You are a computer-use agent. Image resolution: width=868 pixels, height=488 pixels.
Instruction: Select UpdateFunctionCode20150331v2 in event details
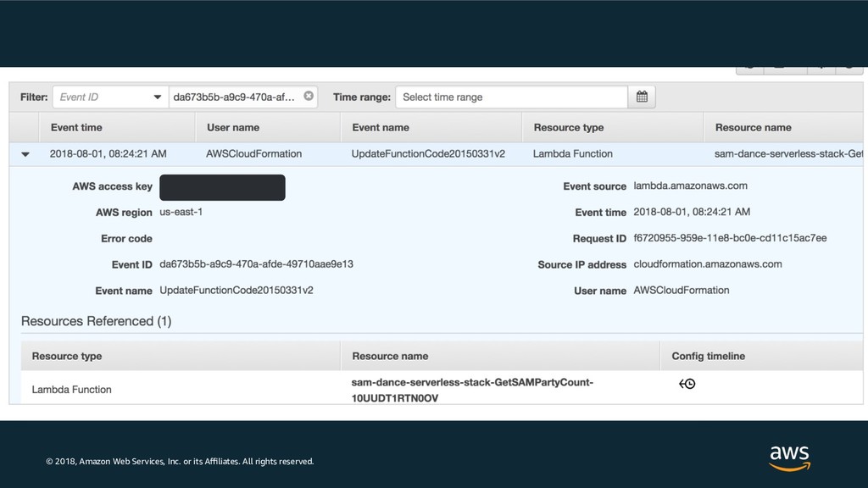[236, 290]
